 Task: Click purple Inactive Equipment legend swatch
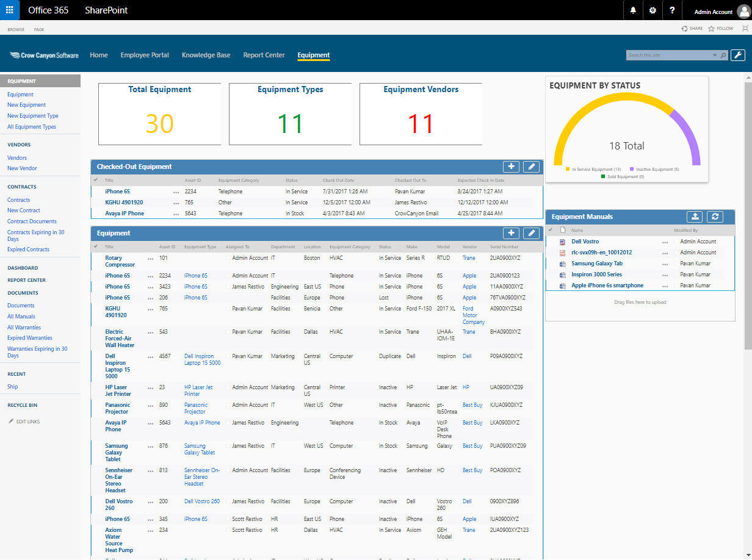(631, 169)
